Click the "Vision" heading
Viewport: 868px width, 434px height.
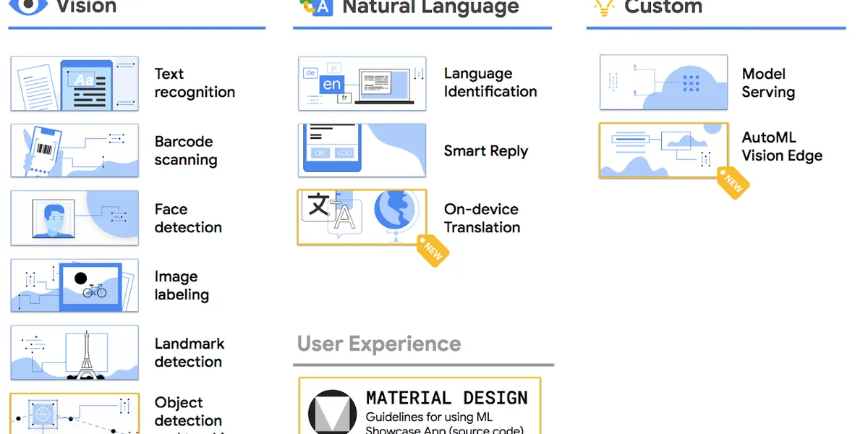click(x=86, y=7)
